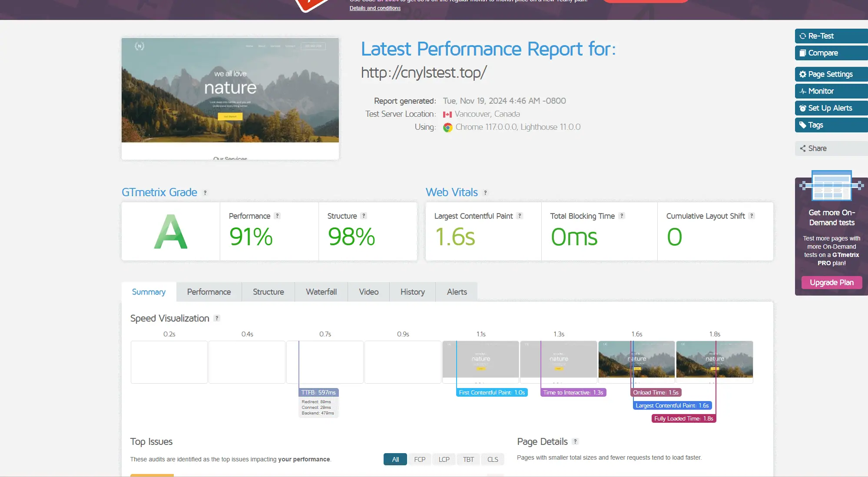Click the 0.2s blank filmstrip frame
Screen dimensions: 868x477
click(169, 362)
